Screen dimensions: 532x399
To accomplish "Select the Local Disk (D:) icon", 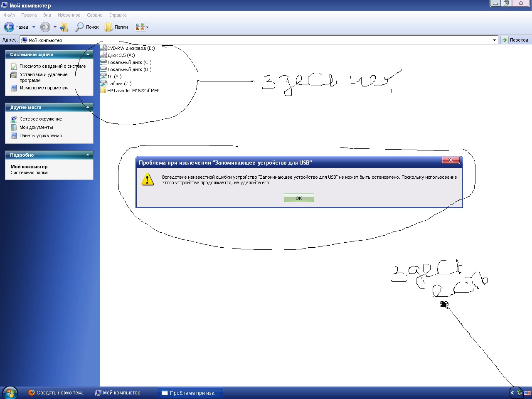I will [x=103, y=69].
